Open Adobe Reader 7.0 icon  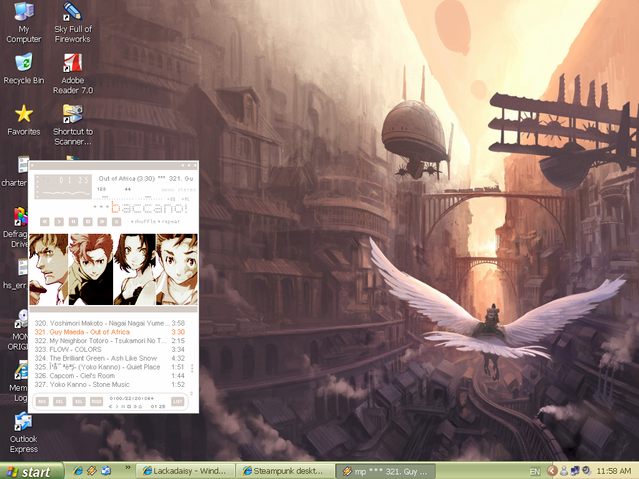(x=73, y=73)
